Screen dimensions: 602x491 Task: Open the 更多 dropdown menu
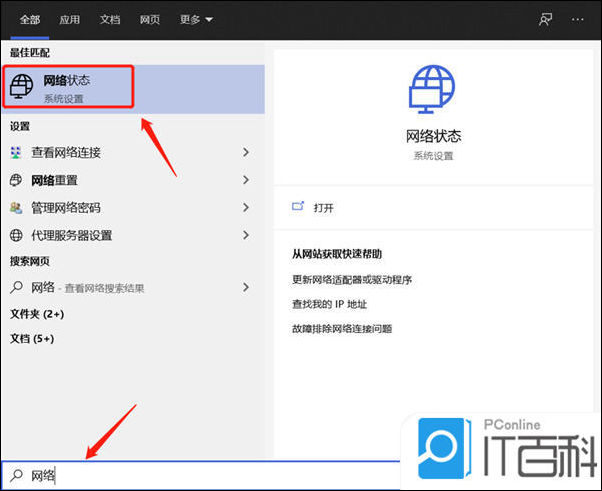(196, 19)
